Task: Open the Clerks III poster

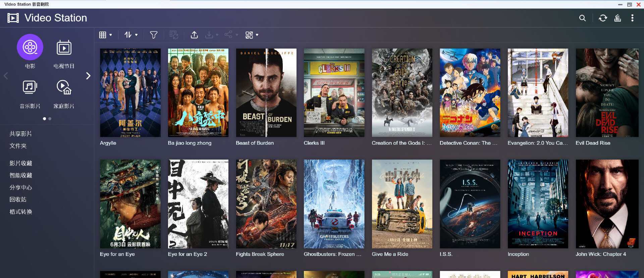Action: pos(334,93)
